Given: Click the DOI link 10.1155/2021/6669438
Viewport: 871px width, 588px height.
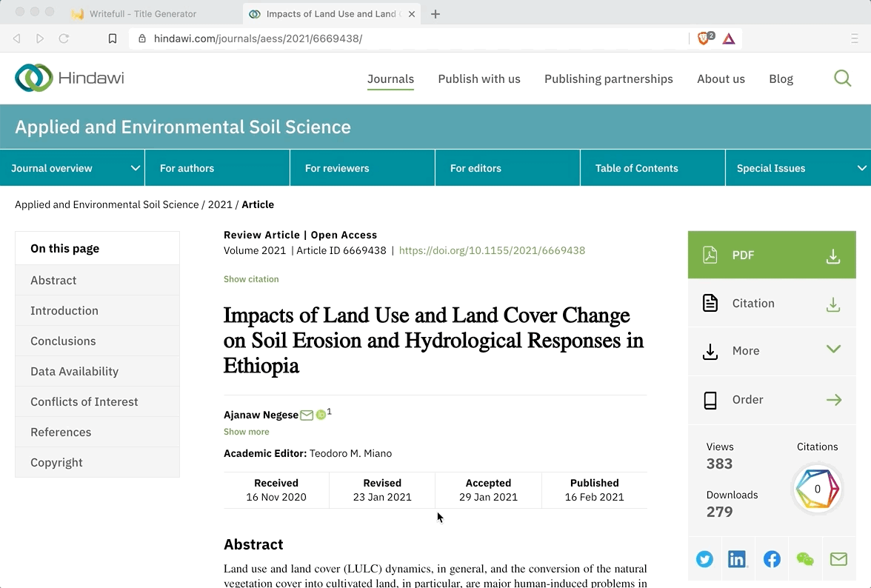Looking at the screenshot, I should pyautogui.click(x=492, y=250).
